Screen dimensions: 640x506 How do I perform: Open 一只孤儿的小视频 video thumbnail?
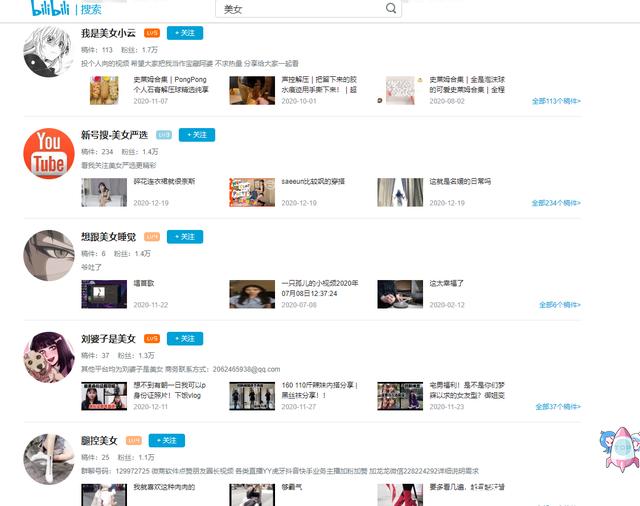pos(252,294)
